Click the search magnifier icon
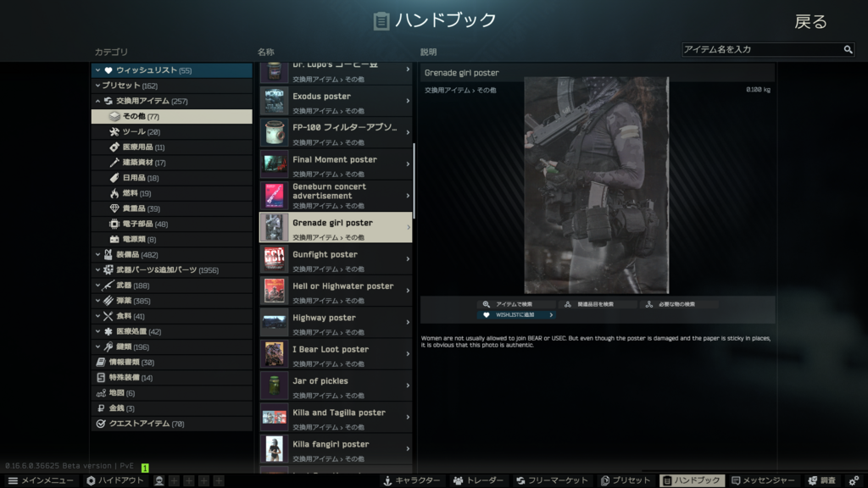 848,50
